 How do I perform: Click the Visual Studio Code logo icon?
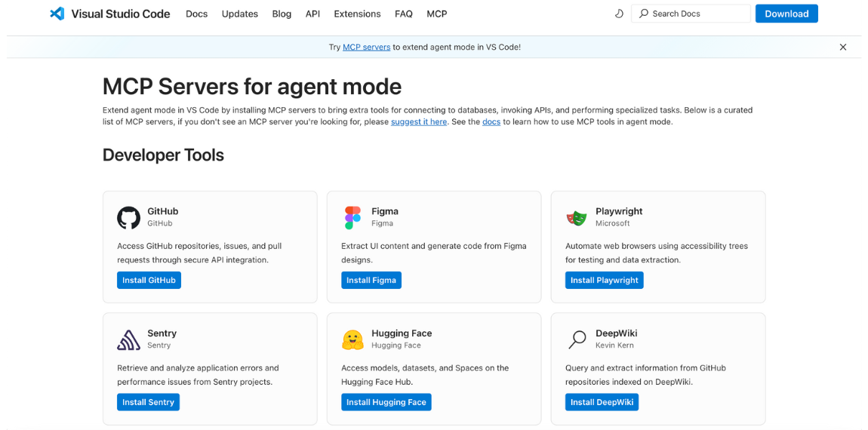tap(57, 14)
